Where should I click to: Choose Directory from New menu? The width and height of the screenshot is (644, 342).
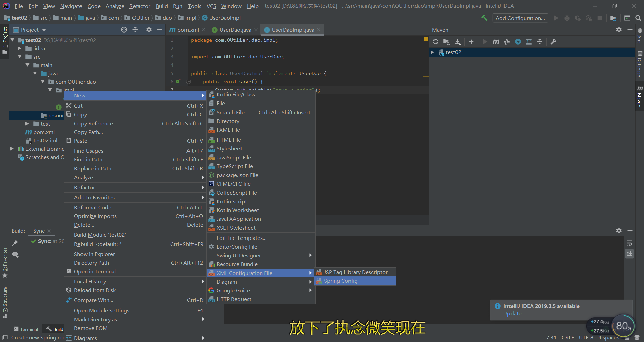(x=261, y=121)
